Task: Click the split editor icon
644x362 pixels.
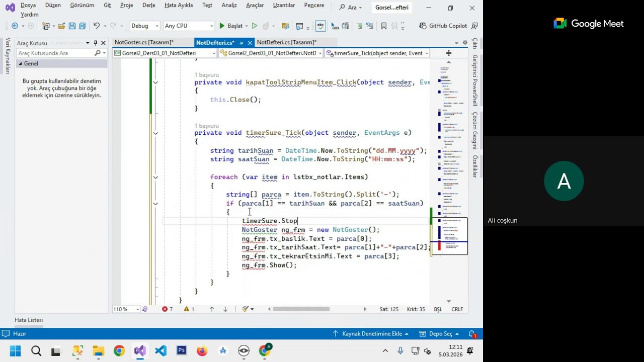Action: [449, 53]
